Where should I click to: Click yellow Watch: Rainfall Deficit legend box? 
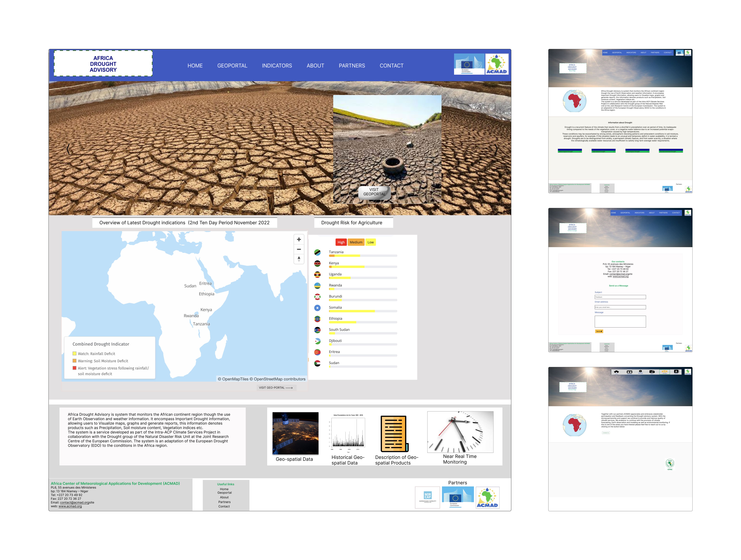click(x=74, y=354)
